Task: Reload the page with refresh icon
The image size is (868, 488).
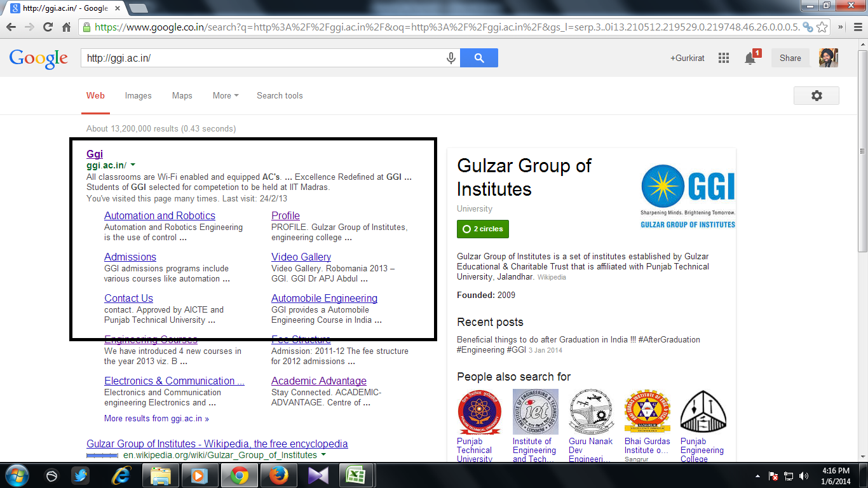Action: (x=48, y=27)
